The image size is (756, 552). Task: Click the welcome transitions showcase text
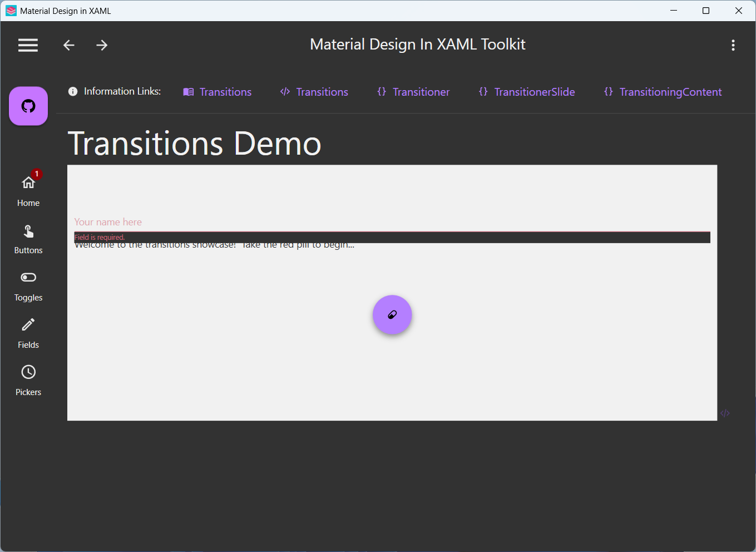click(214, 245)
